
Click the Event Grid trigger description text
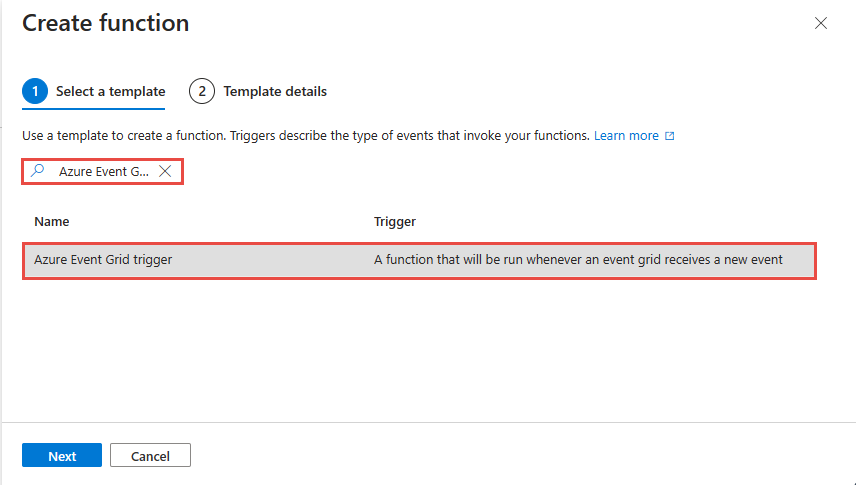click(x=577, y=260)
